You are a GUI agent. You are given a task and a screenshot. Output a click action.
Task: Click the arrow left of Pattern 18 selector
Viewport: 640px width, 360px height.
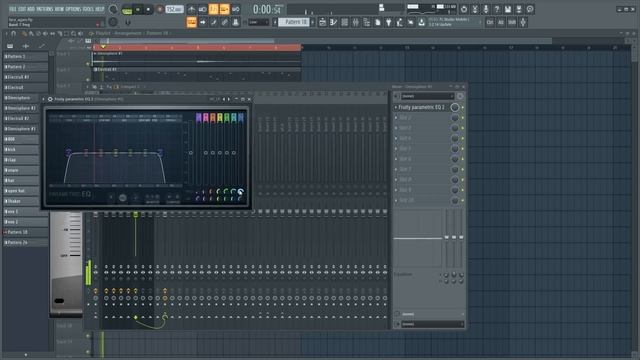pos(275,22)
